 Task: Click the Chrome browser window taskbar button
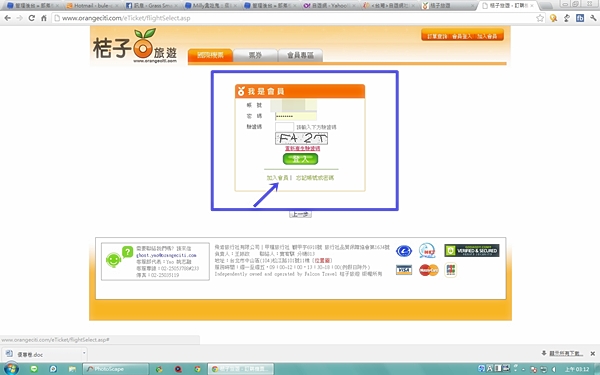(x=241, y=369)
